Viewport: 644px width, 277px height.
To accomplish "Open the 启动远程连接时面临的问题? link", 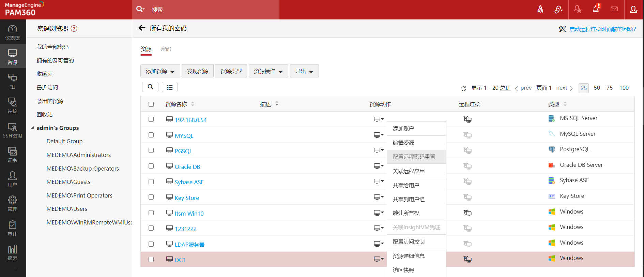I will pyautogui.click(x=602, y=29).
